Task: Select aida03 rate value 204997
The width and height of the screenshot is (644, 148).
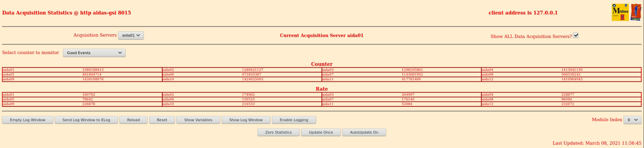Action: click(408, 95)
